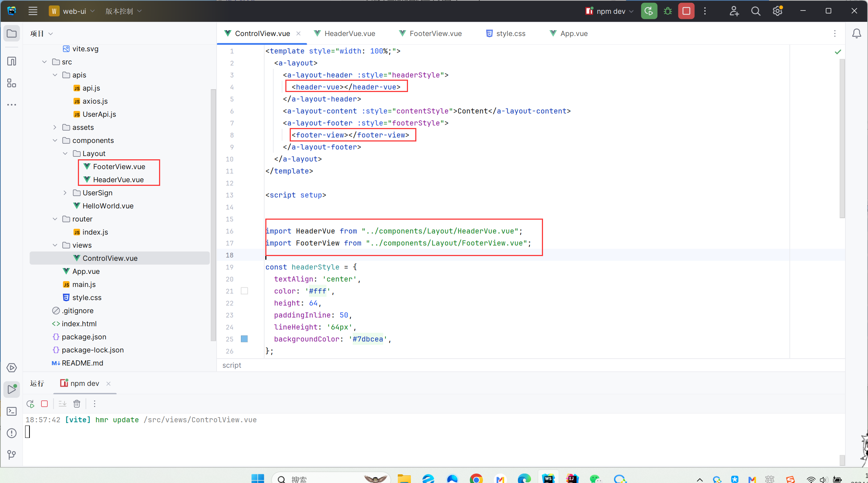
Task: Switch to App.vue editor tab
Action: [569, 33]
